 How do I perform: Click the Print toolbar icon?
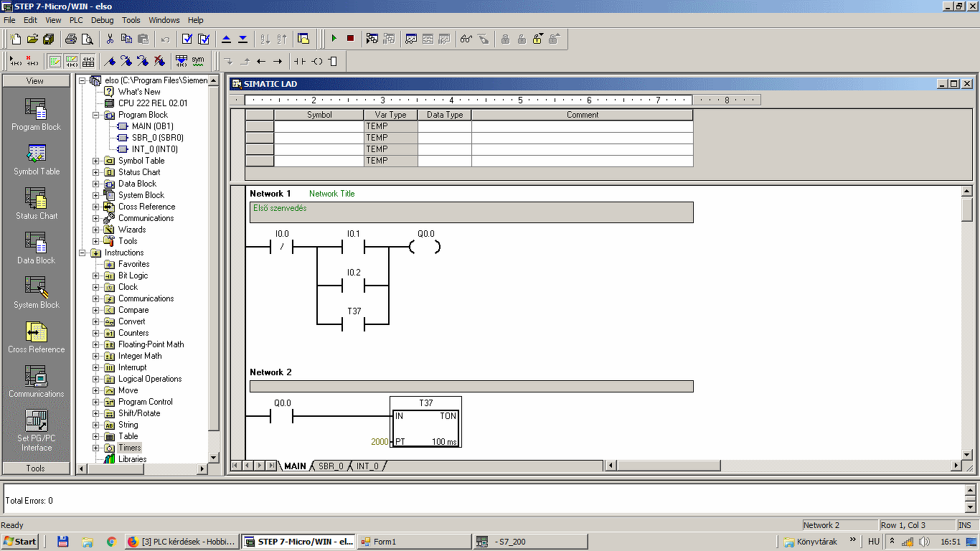[71, 39]
